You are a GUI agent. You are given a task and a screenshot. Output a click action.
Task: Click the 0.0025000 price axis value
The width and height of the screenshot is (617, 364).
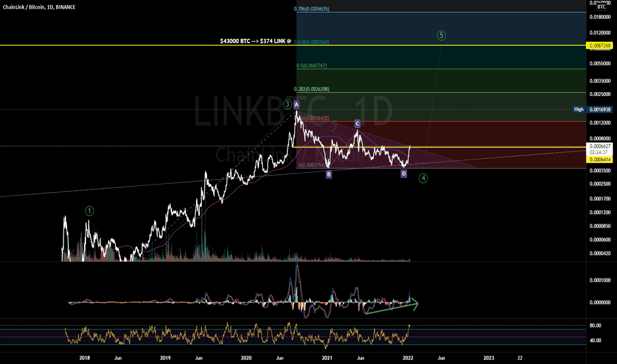pyautogui.click(x=600, y=95)
